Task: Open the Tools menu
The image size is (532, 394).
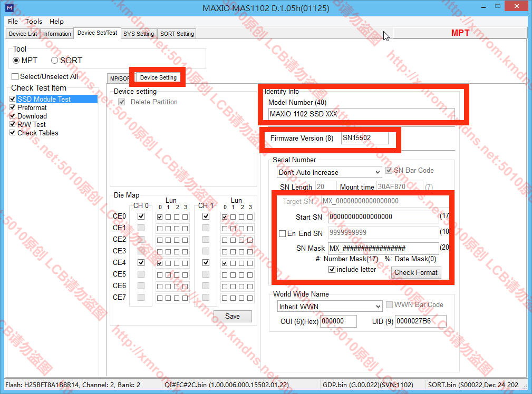Action: (x=34, y=22)
